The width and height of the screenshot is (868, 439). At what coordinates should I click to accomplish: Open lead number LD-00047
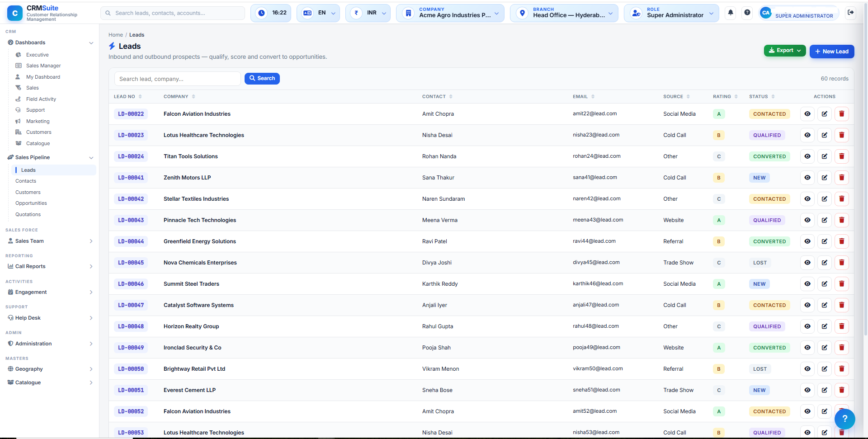click(x=131, y=305)
